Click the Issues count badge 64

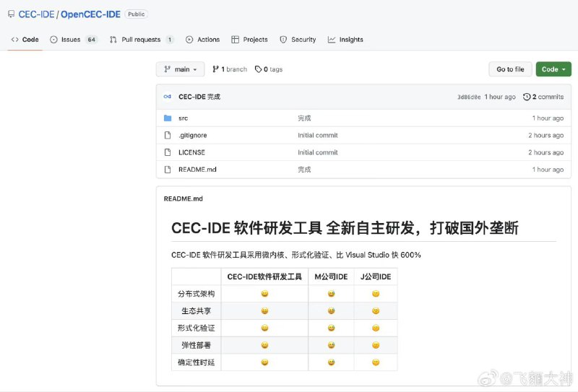coord(92,40)
